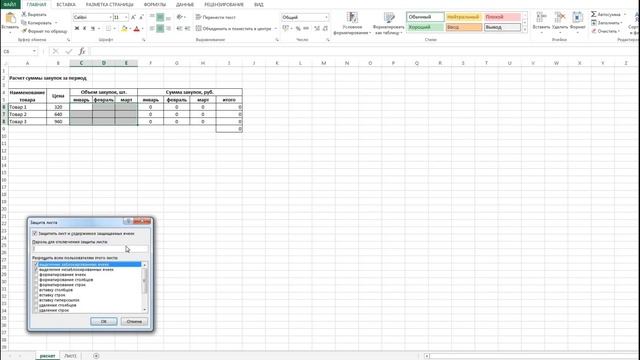Open the ФАЙЛ (File) tab

pyautogui.click(x=10, y=4)
